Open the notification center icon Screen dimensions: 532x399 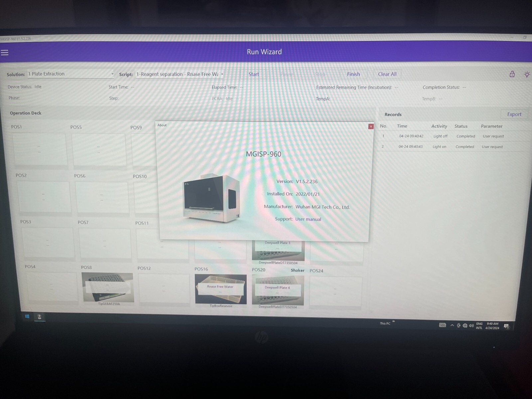pos(506,326)
